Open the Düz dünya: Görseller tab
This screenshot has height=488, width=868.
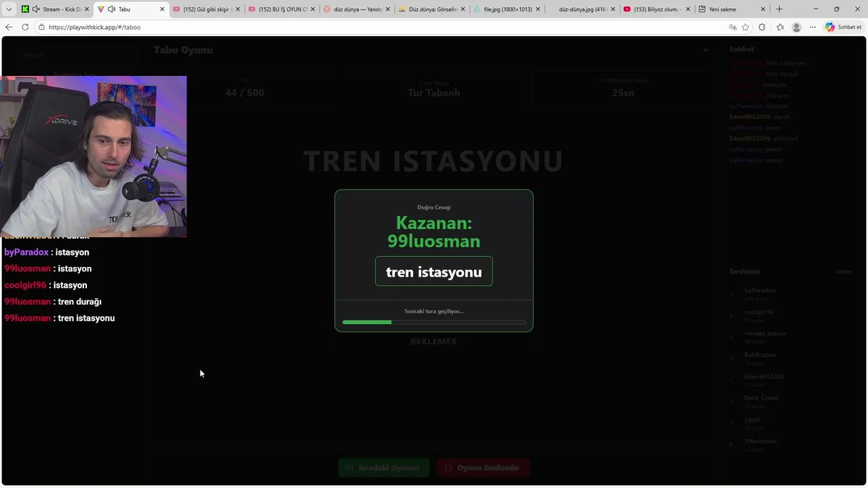433,9
